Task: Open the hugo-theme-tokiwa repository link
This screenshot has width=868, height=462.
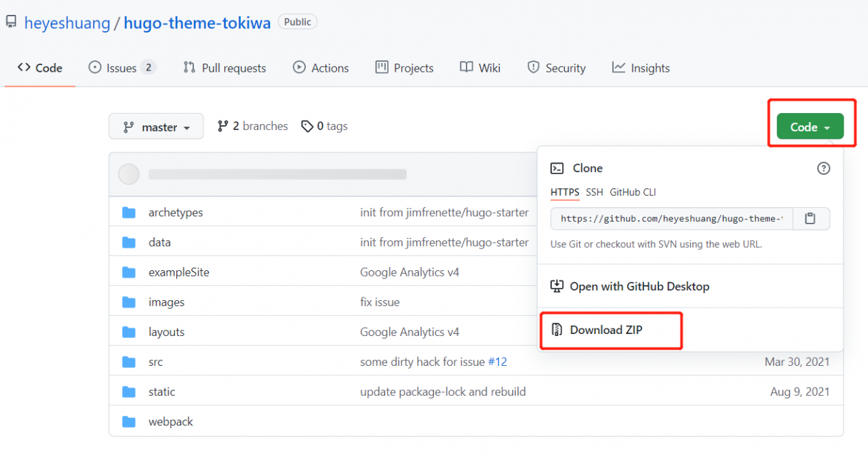Action: (x=199, y=22)
